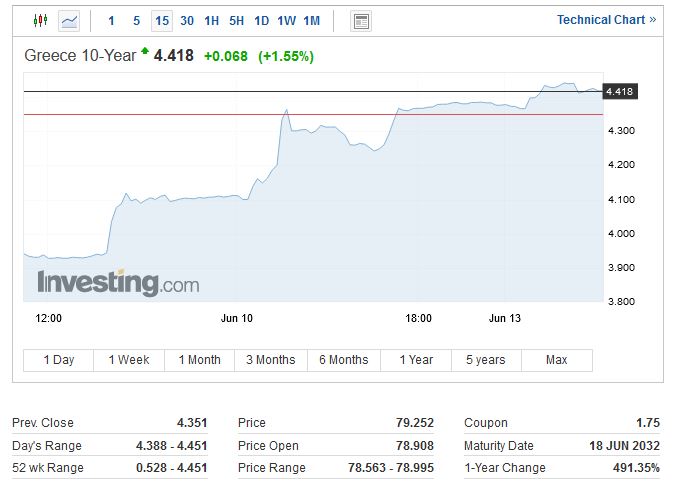
Task: Open the news overlay icon in toolbar
Action: (x=361, y=21)
